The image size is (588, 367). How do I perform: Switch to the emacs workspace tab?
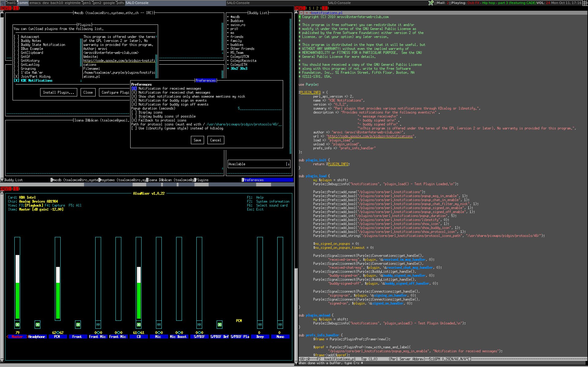[x=35, y=3]
